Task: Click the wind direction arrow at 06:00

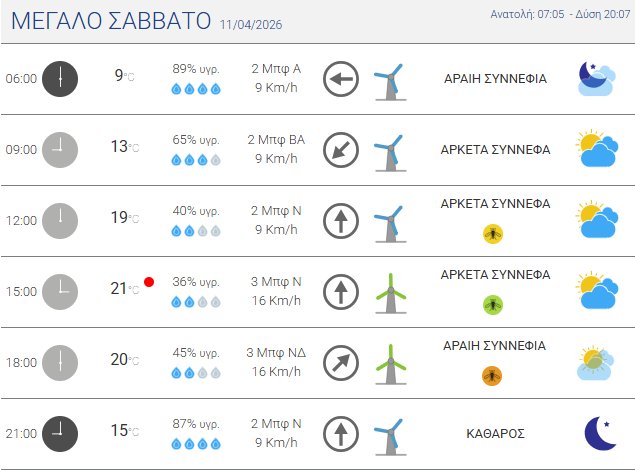Action: (x=341, y=78)
